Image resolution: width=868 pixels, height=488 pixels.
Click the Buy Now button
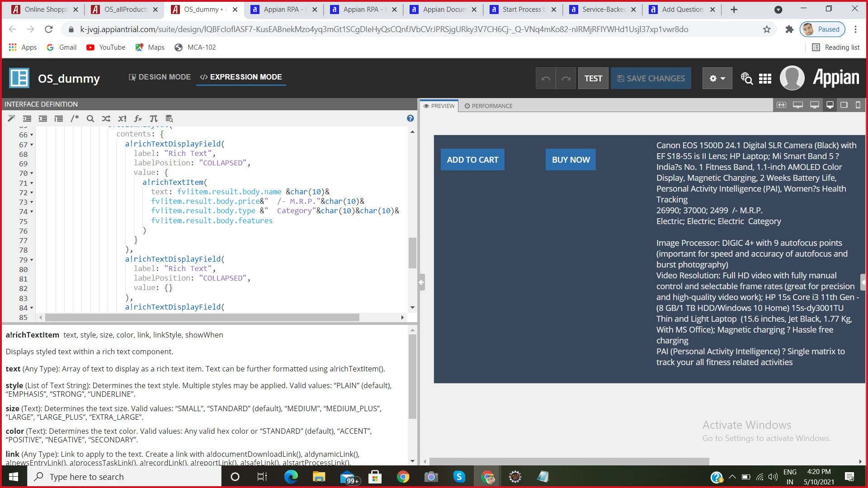tap(571, 160)
